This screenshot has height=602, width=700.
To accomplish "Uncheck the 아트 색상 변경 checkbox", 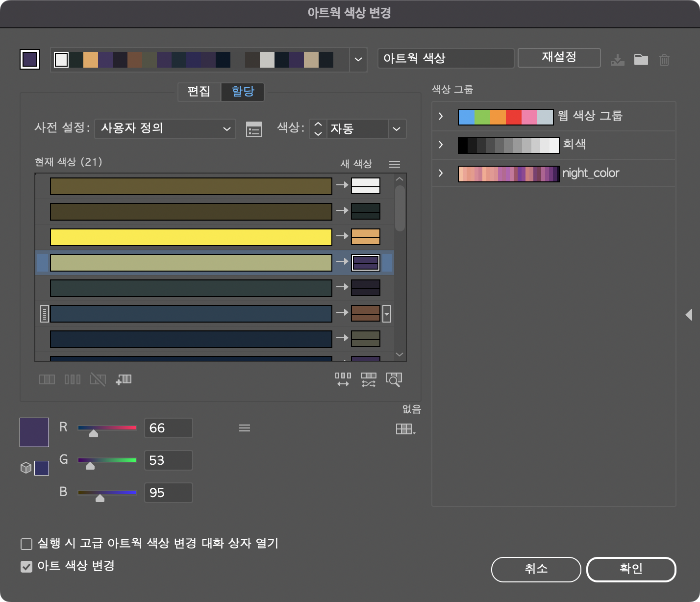I will [27, 566].
